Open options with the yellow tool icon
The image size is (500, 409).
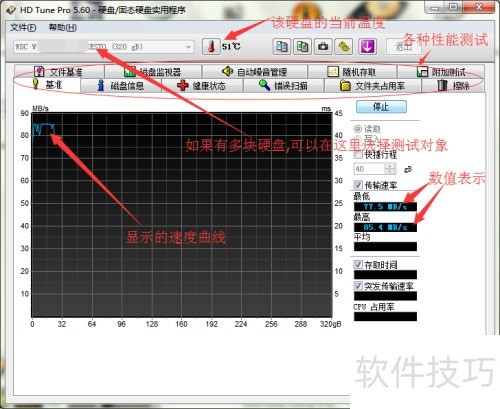(x=344, y=46)
